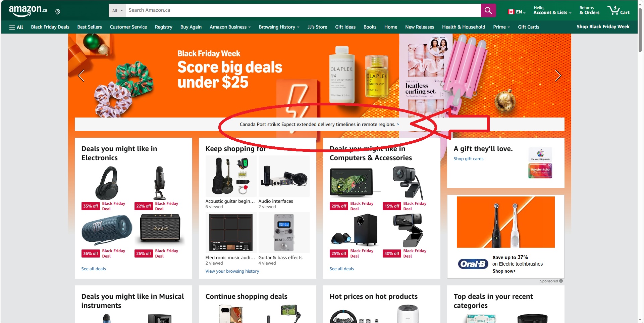
Task: Click the magenta search magnifier button
Action: pyautogui.click(x=488, y=10)
